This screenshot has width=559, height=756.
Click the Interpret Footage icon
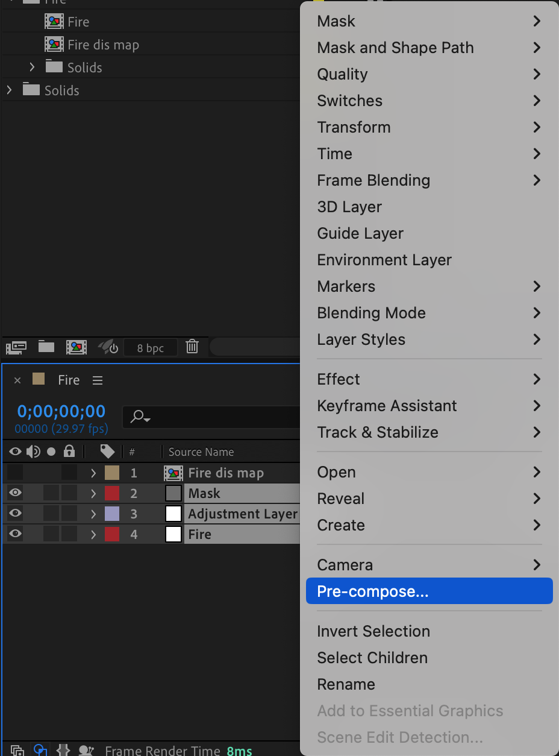coord(16,347)
